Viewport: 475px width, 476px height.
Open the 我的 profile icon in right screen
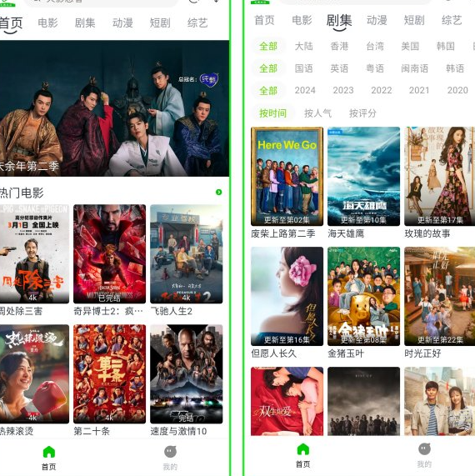424,449
